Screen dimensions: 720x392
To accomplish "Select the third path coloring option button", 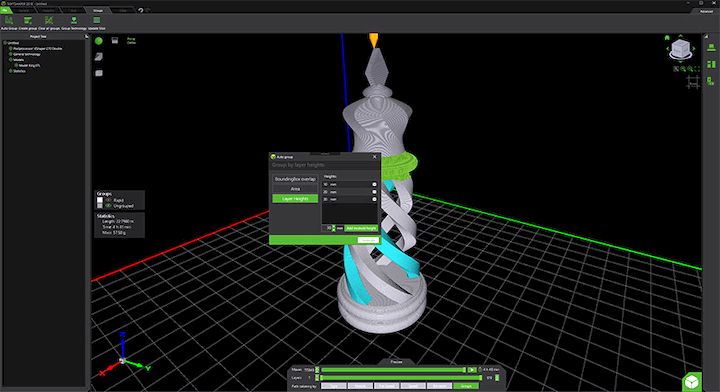I will tap(387, 386).
